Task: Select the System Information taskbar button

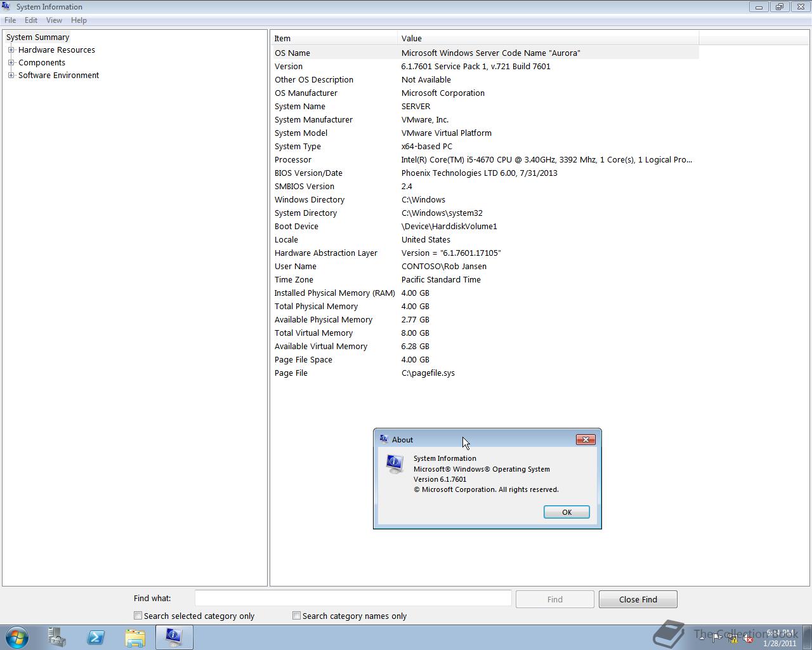Action: click(x=174, y=637)
